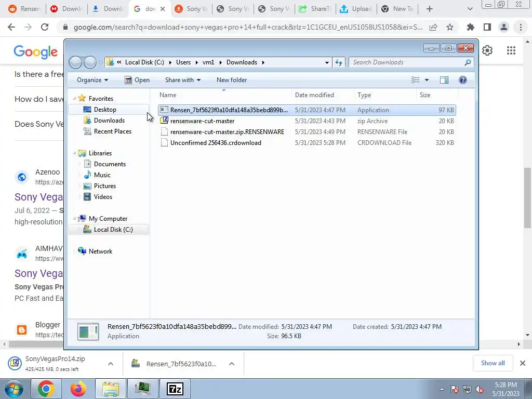The height and width of the screenshot is (399, 532).
Task: Open 7-Zip from taskbar
Action: [176, 389]
